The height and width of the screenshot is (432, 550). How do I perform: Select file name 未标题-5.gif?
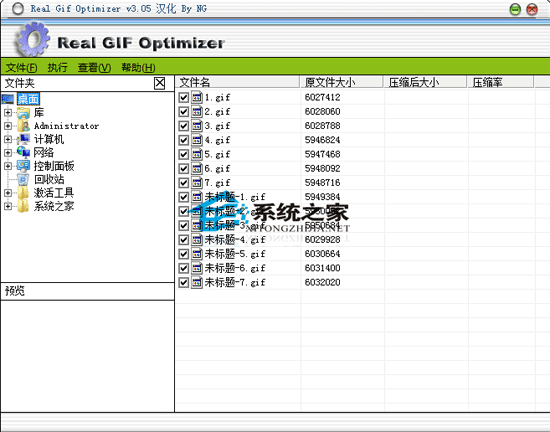pyautogui.click(x=235, y=254)
